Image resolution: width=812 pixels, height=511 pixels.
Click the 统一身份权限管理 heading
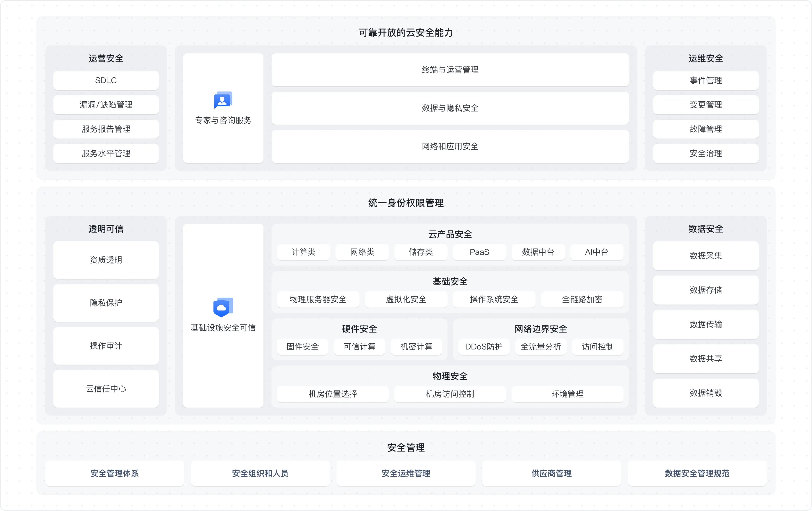point(406,203)
